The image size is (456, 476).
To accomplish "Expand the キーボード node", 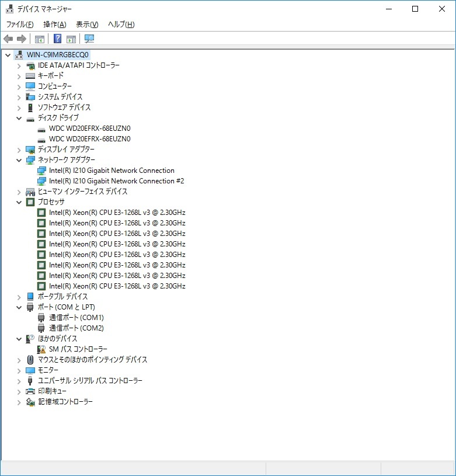I will tap(19, 76).
